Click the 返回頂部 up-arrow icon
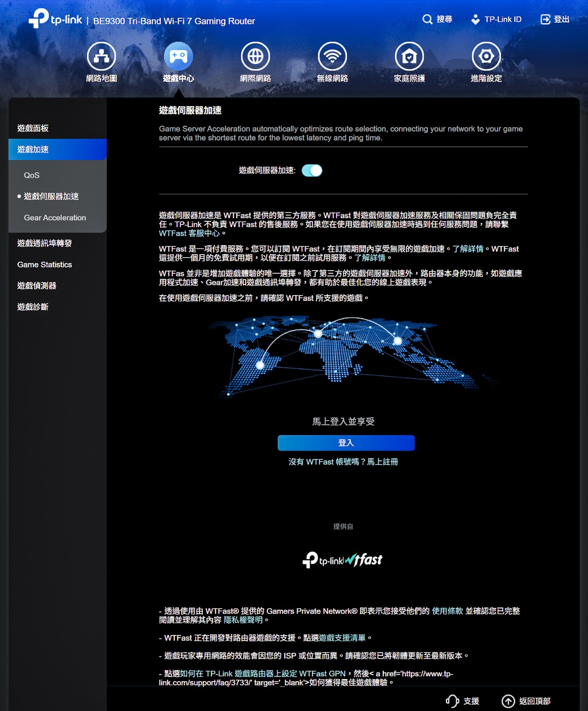Viewport: 588px width, 711px height. [x=508, y=701]
